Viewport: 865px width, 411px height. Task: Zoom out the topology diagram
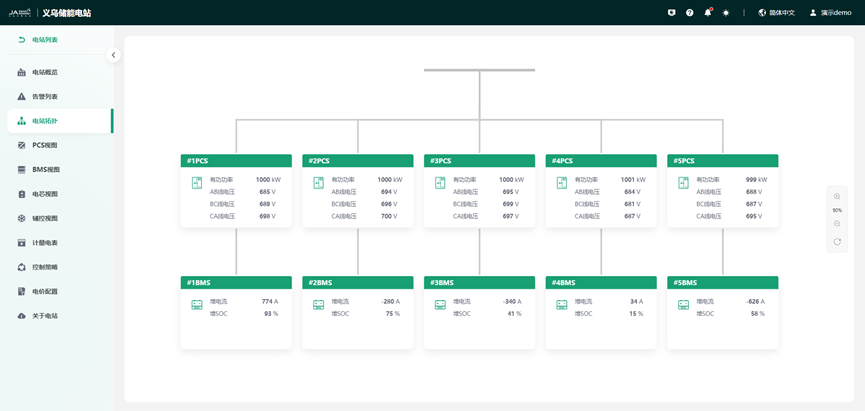coord(837,223)
